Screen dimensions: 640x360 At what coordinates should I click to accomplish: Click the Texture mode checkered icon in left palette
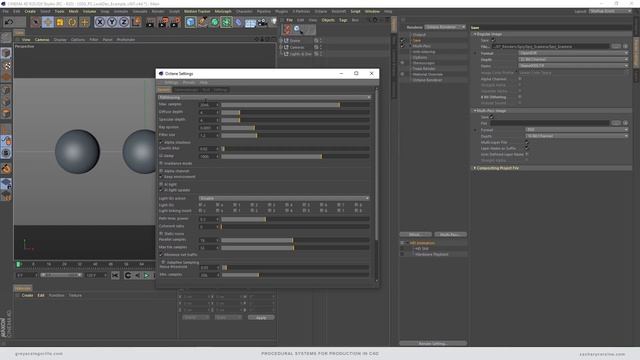point(7,66)
